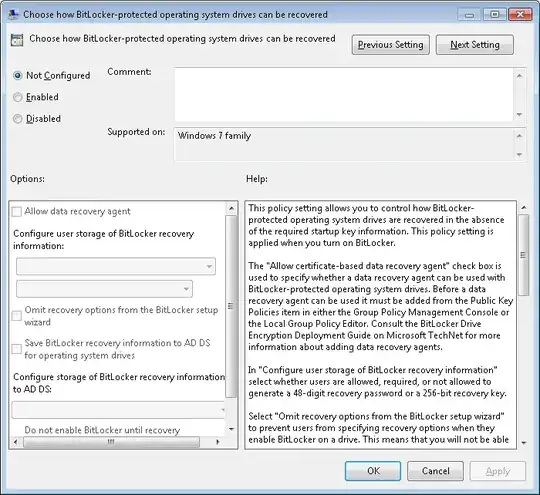This screenshot has width=540, height=495.
Task: Click the Options pane vertical scrollbar thumb
Action: point(231,306)
